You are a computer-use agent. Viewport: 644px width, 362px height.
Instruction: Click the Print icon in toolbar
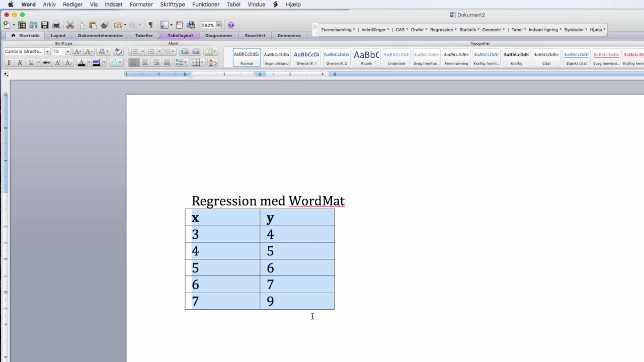(x=56, y=25)
